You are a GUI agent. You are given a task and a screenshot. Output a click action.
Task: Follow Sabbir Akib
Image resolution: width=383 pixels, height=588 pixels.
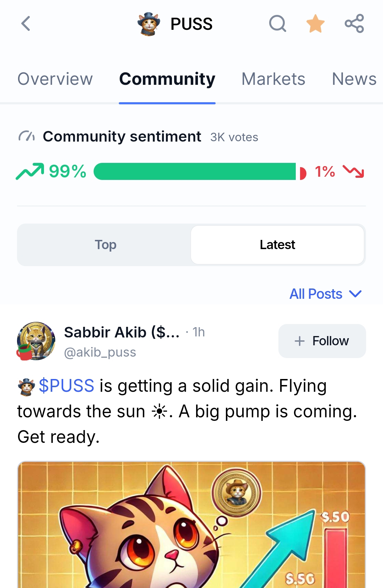coord(322,341)
